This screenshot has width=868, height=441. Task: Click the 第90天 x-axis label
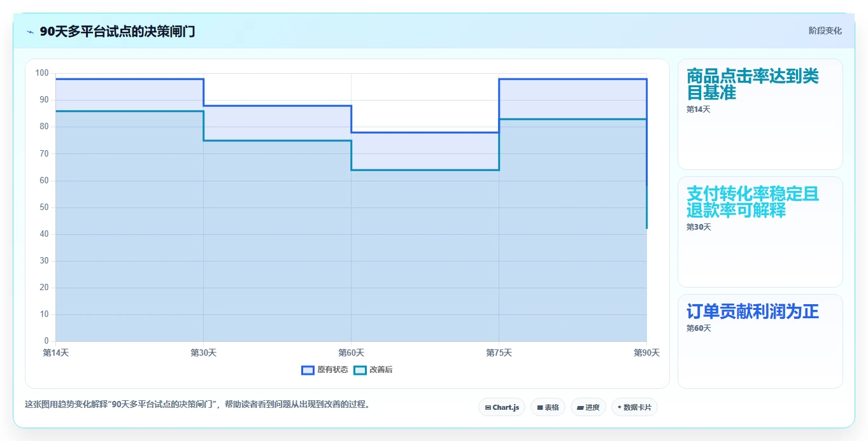tap(646, 353)
